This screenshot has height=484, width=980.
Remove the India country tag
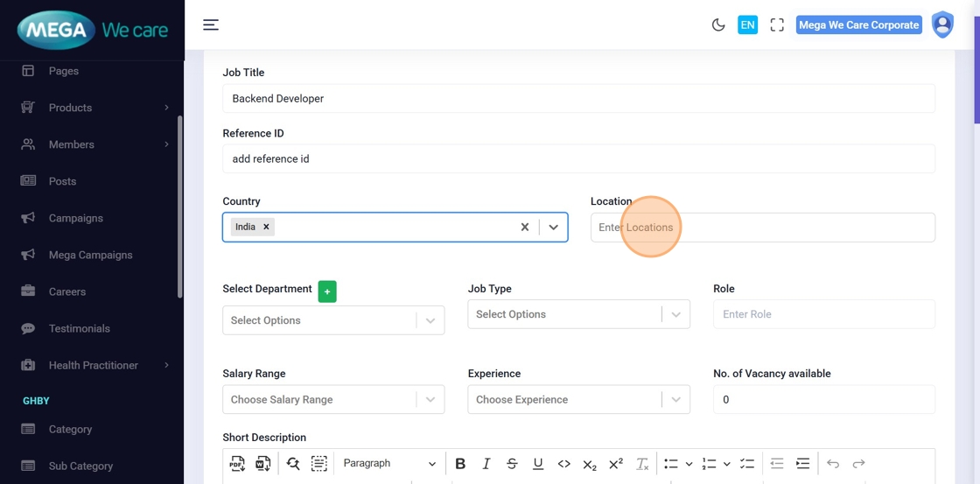coord(266,227)
